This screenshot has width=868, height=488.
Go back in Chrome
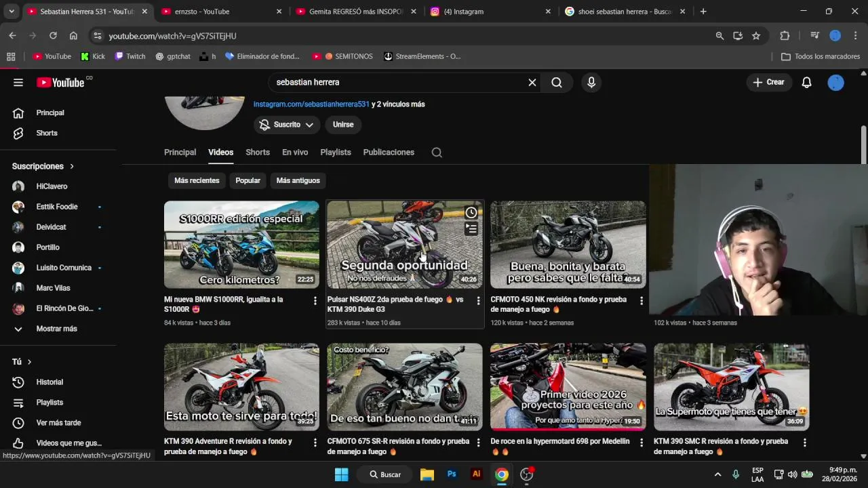(x=12, y=36)
